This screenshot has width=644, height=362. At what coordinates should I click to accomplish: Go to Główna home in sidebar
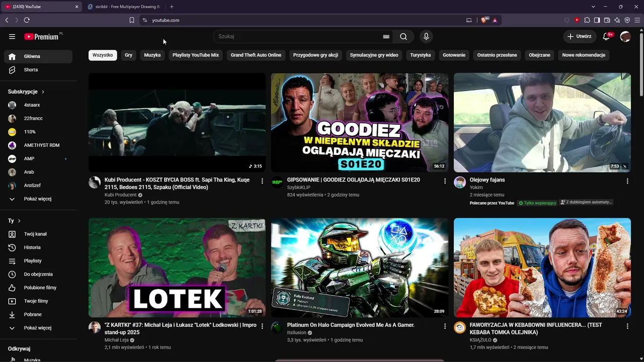point(38,56)
